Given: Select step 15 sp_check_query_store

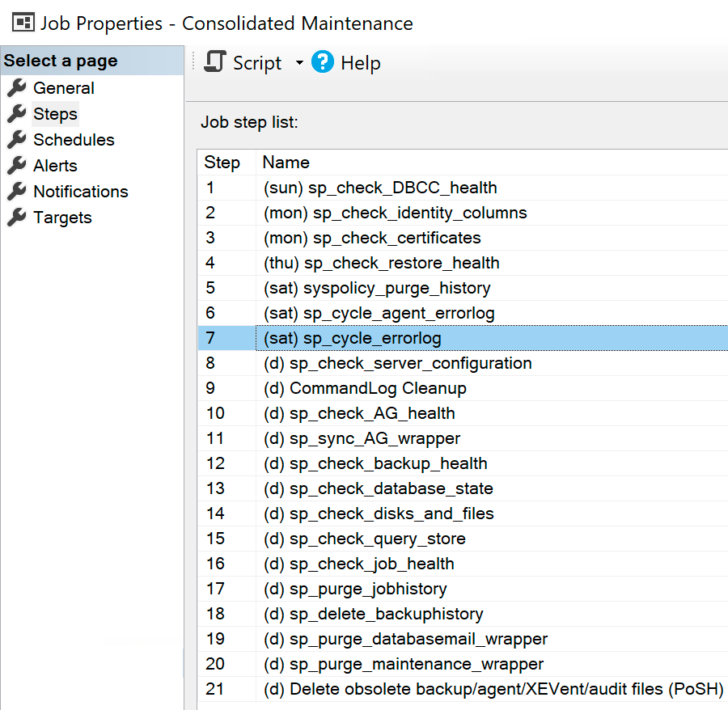Looking at the screenshot, I should coord(463,539).
